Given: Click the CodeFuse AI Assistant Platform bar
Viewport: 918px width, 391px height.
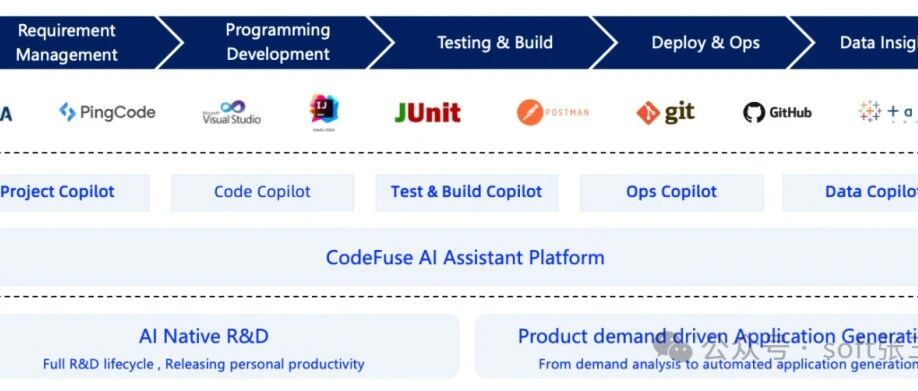Looking at the screenshot, I should pos(459,257).
